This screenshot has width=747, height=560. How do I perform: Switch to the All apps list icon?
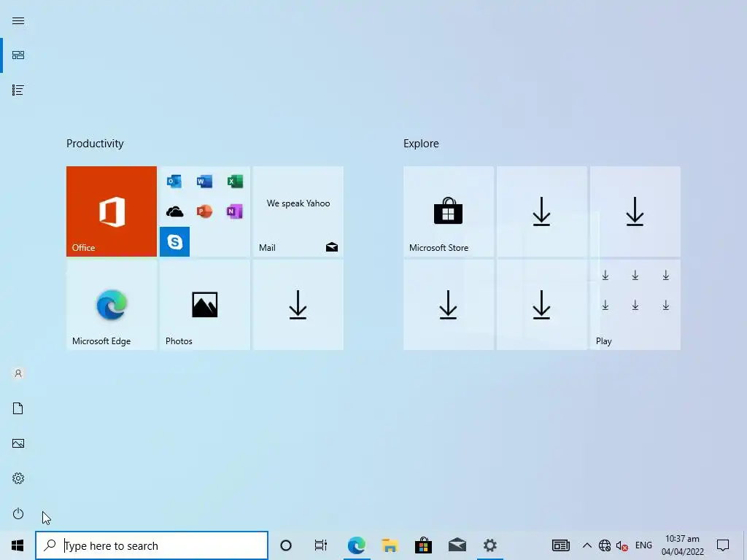point(18,90)
